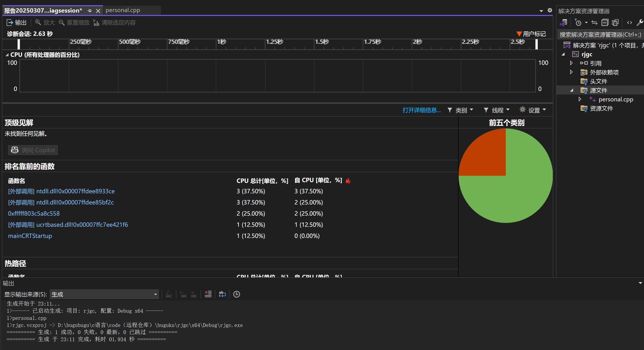Image resolution: width=644 pixels, height=350 pixels.
Task: Open the Solution Explorer properties wrench
Action: tap(639, 23)
